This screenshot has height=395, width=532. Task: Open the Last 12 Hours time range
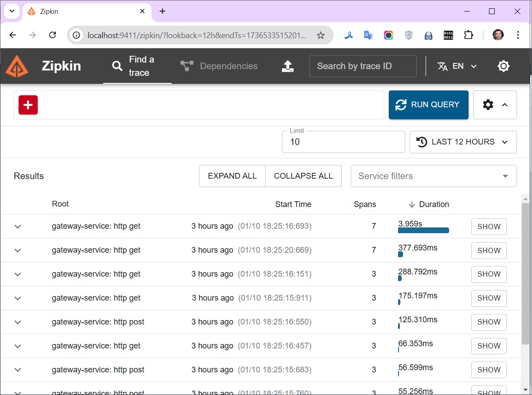point(463,142)
